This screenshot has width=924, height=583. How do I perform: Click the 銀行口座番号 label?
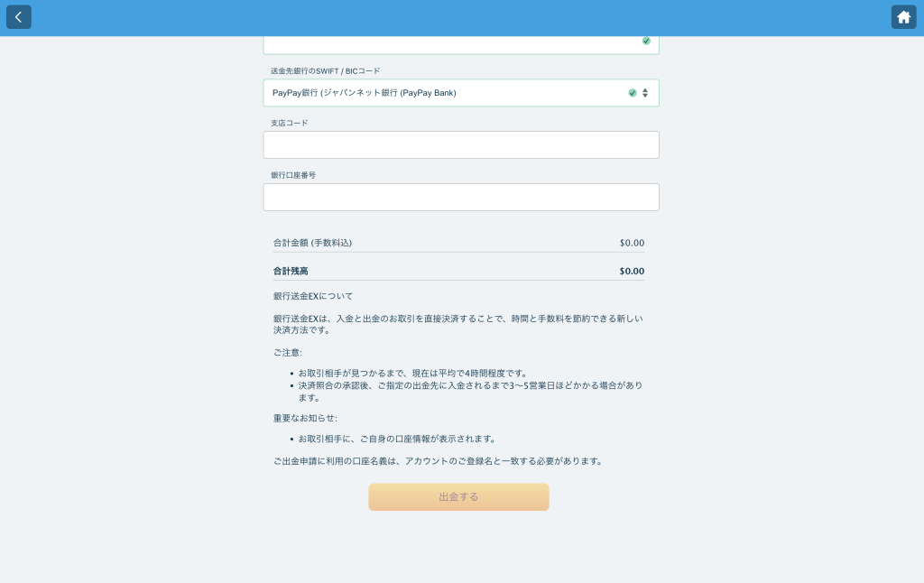point(293,175)
